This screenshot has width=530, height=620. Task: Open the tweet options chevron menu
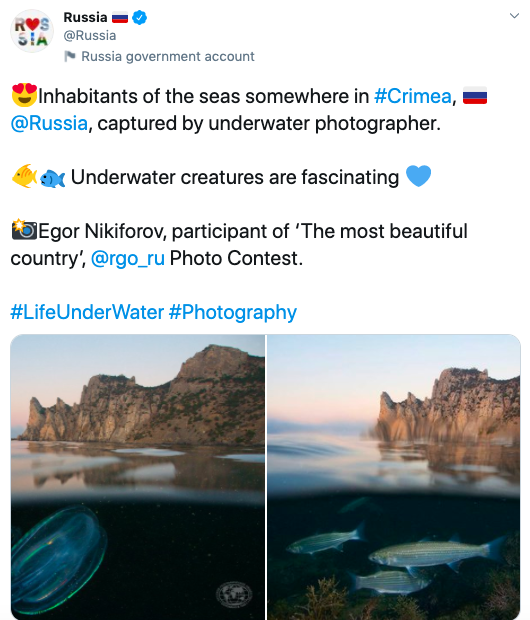pyautogui.click(x=514, y=16)
